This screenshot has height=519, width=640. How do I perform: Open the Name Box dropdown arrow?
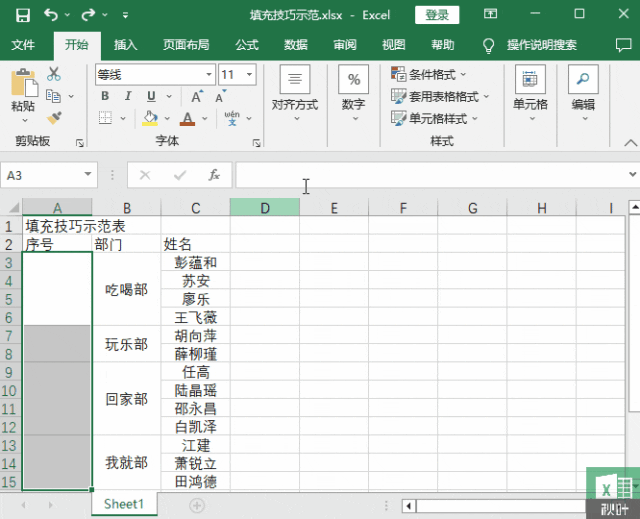(x=88, y=175)
